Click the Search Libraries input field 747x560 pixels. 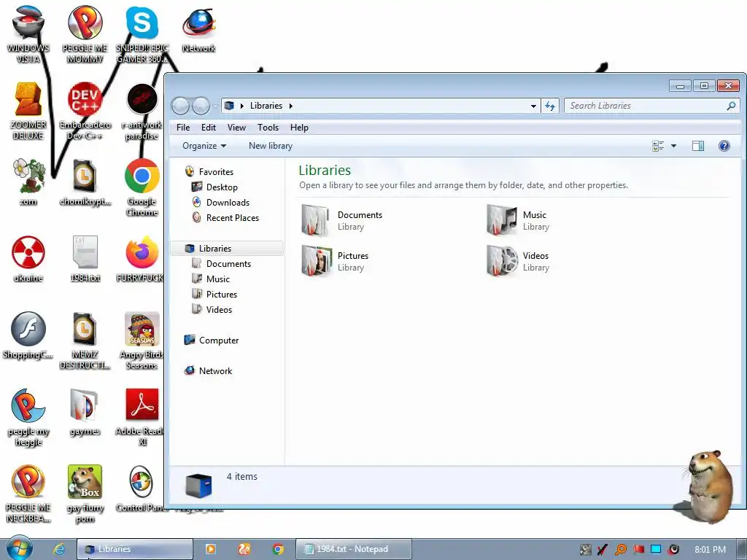click(x=651, y=106)
